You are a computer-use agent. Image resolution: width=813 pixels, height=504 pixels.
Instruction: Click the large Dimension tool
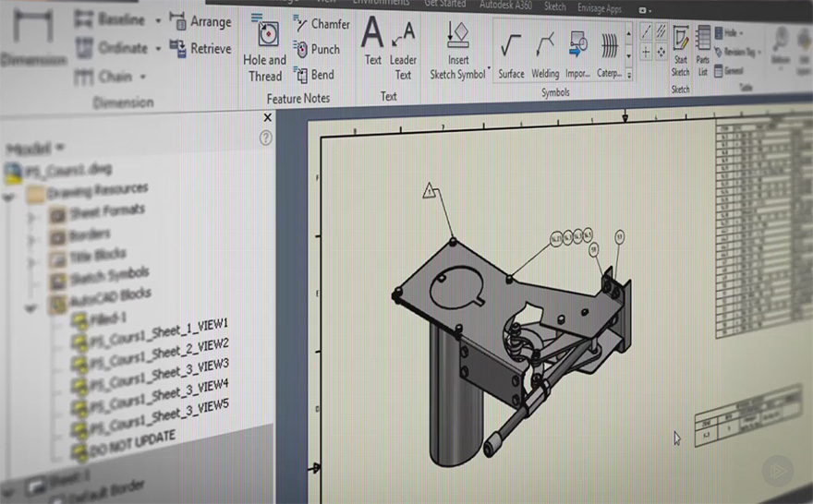pyautogui.click(x=33, y=37)
